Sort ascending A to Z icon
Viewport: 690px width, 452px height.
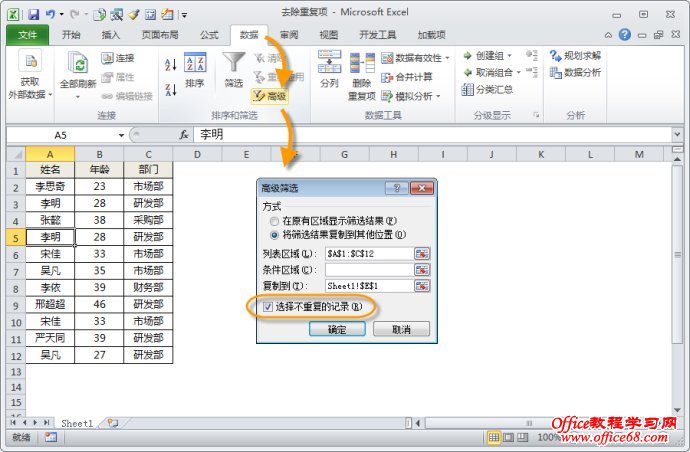click(x=171, y=65)
